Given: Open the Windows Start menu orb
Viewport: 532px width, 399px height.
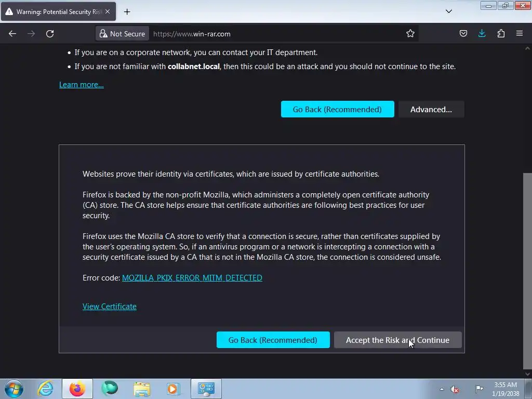Looking at the screenshot, I should pyautogui.click(x=14, y=389).
